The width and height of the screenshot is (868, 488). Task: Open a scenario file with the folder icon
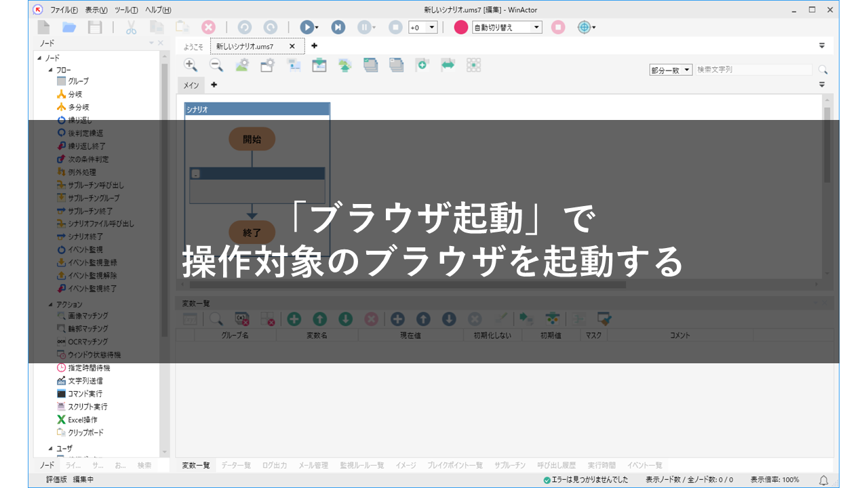click(69, 27)
